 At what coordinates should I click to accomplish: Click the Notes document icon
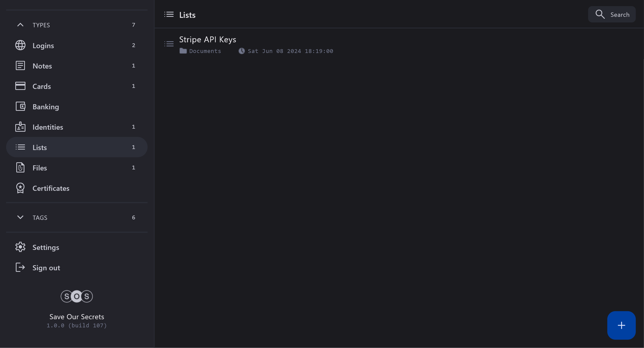point(20,66)
